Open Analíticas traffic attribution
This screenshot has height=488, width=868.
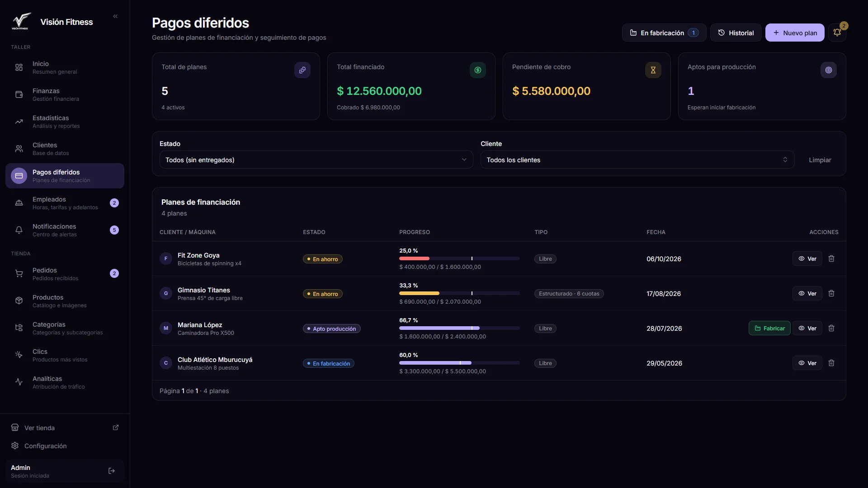point(65,382)
